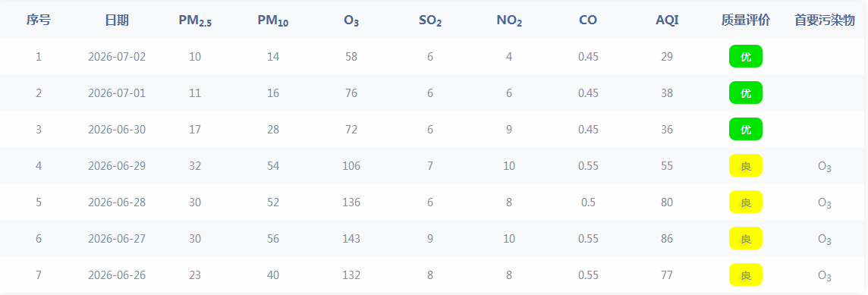
Task: Click yellow 良 badge for 2026-06-29
Action: [x=746, y=165]
